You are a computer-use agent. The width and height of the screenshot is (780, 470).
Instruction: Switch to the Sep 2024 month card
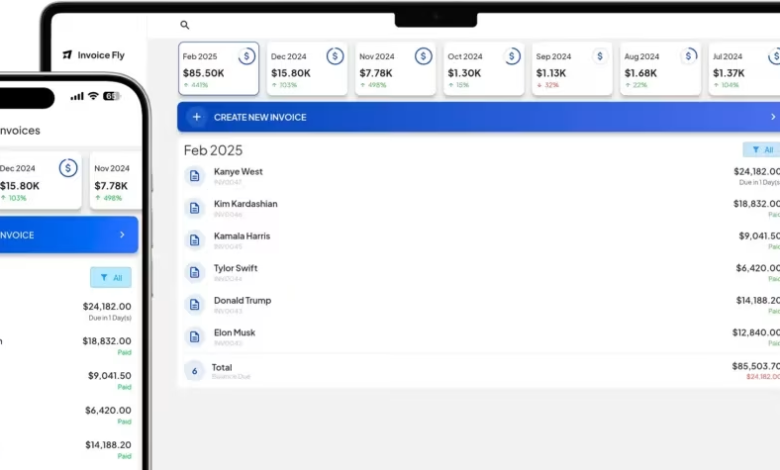pos(570,69)
